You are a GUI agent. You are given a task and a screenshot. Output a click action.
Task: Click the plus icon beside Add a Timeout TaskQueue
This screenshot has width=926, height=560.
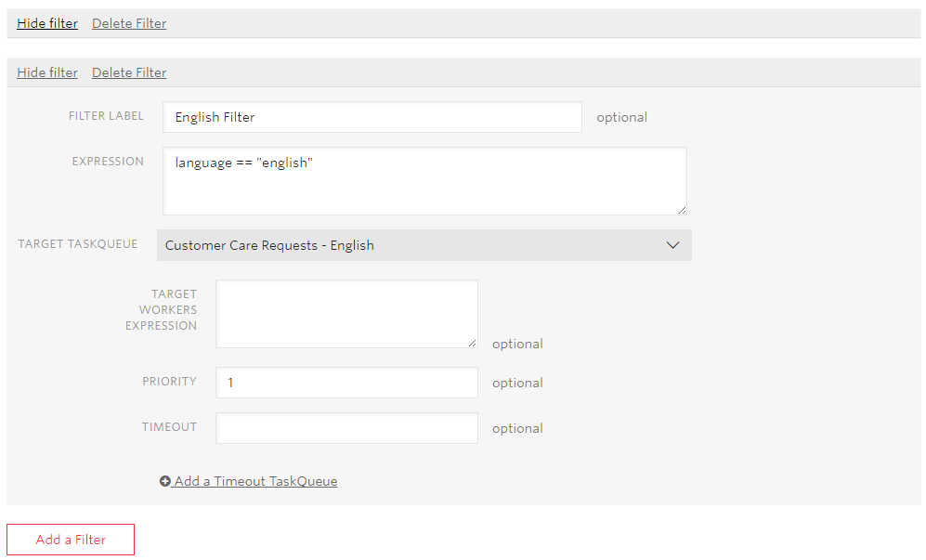tap(164, 481)
